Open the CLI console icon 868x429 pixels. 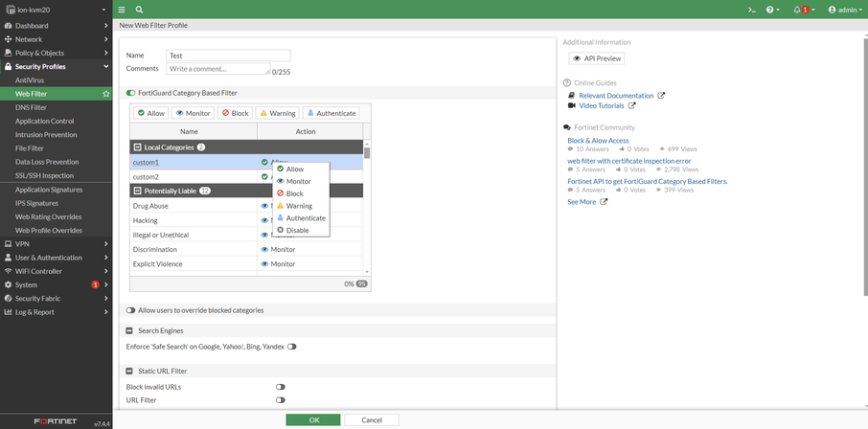point(752,10)
